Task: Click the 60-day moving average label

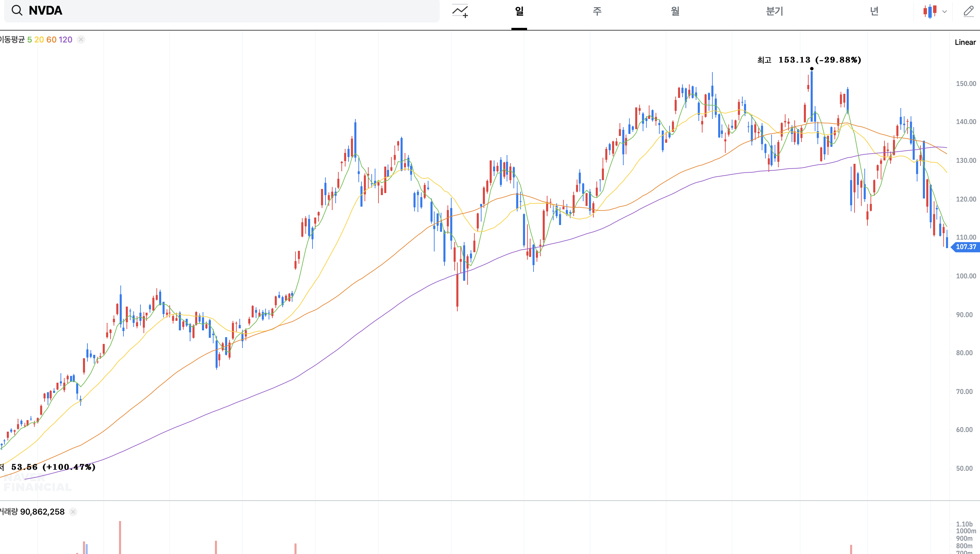Action: (x=51, y=39)
